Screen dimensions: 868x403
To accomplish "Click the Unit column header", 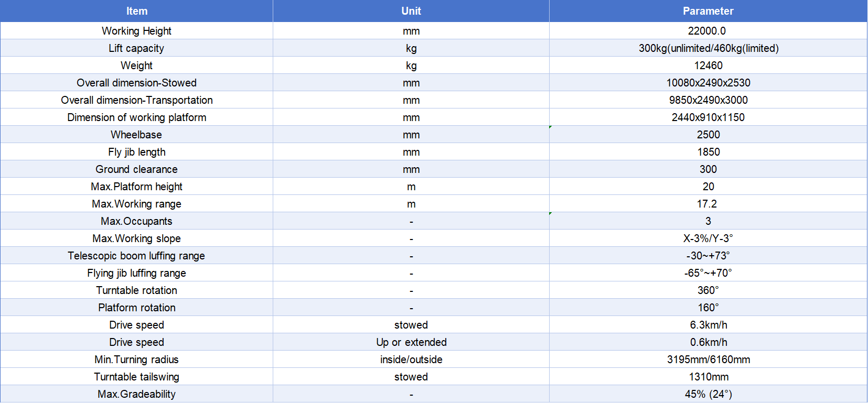I will (x=411, y=11).
